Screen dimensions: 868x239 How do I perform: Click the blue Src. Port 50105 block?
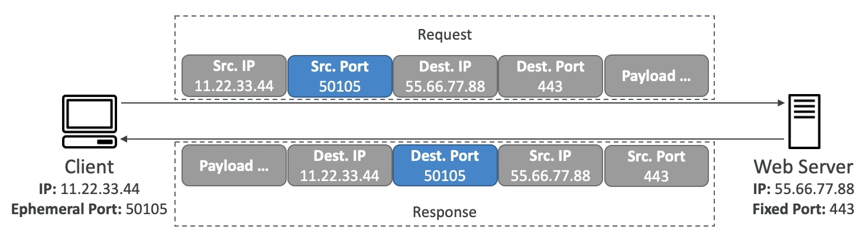(x=339, y=76)
